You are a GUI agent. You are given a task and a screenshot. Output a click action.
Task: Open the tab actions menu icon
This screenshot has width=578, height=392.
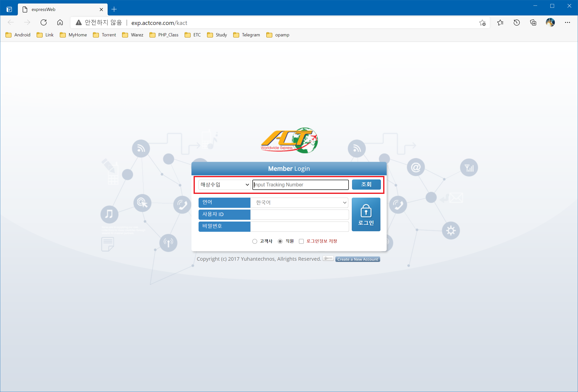[9, 9]
